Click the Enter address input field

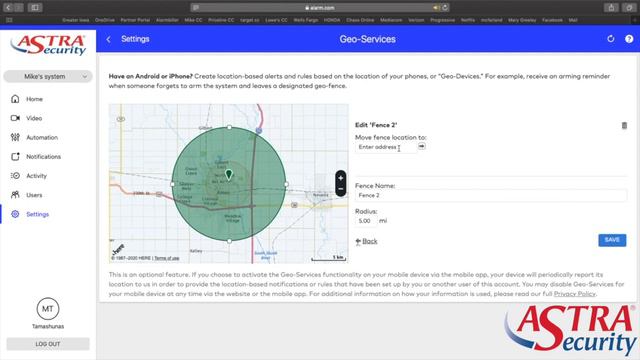click(x=386, y=147)
